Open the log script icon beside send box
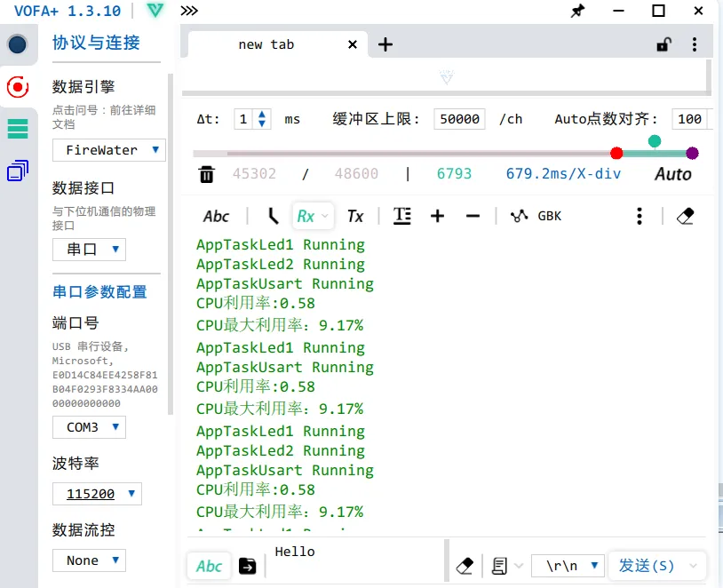The height and width of the screenshot is (588, 723). pos(498,565)
